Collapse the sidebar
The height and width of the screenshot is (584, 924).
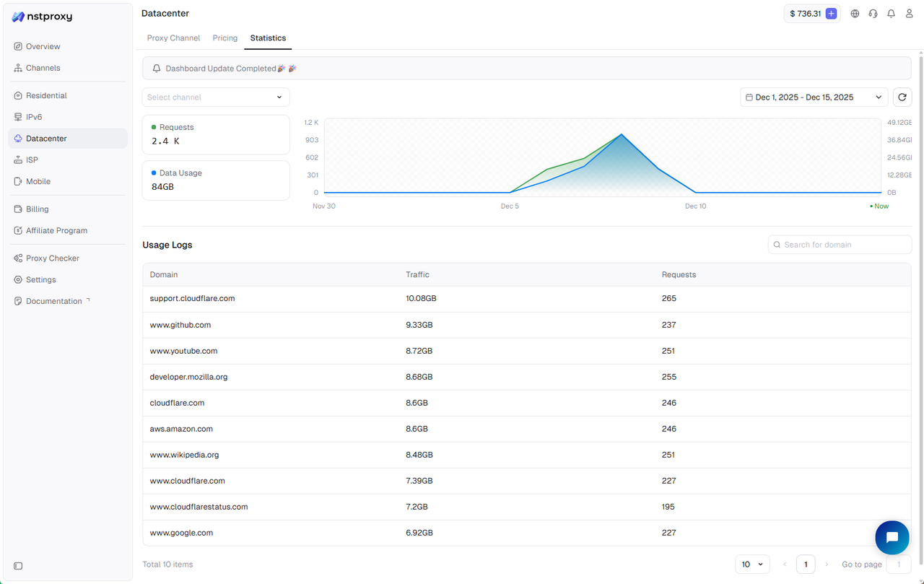tap(17, 566)
